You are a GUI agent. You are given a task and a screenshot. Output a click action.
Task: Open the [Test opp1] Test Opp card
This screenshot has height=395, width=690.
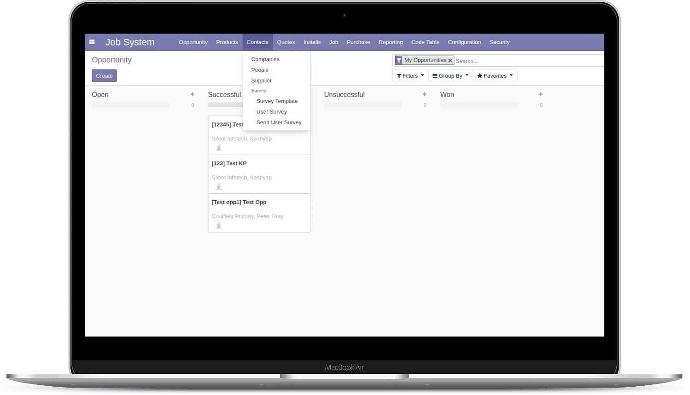[x=259, y=213]
